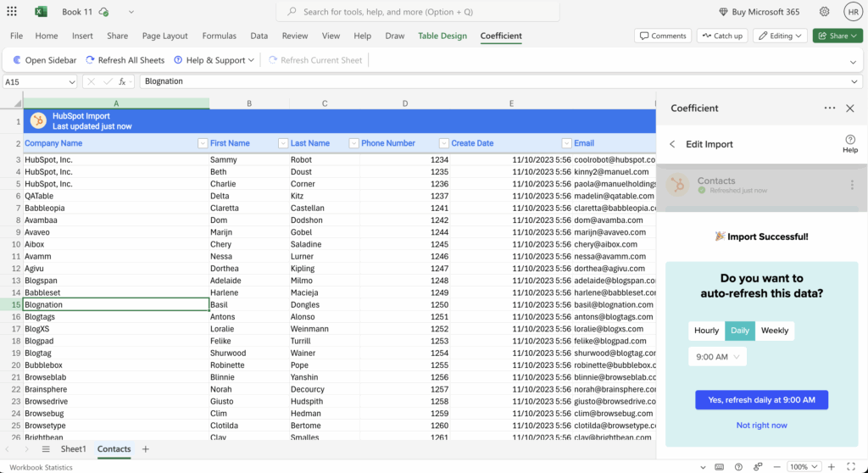Click Workbook Statistics in status bar
868x473 pixels.
pos(41,467)
